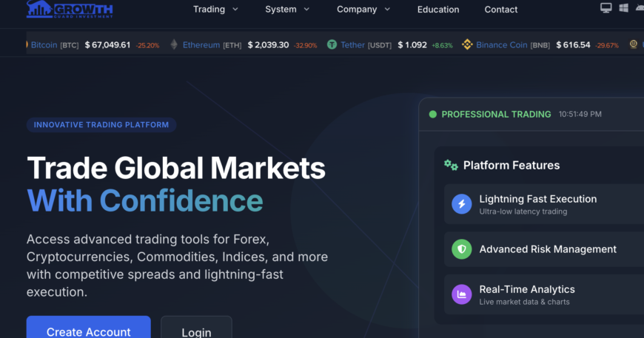Click the Innovative Trading Platform badge
This screenshot has width=644, height=338.
pos(101,125)
